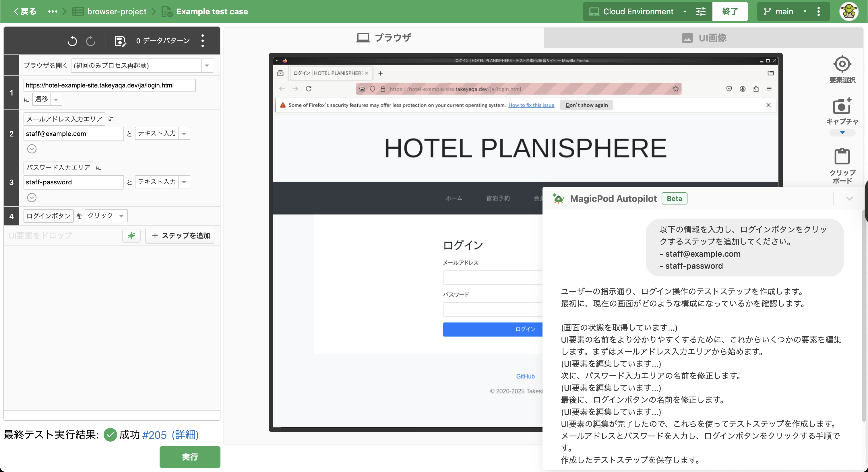Click Don't show again button

[x=586, y=105]
